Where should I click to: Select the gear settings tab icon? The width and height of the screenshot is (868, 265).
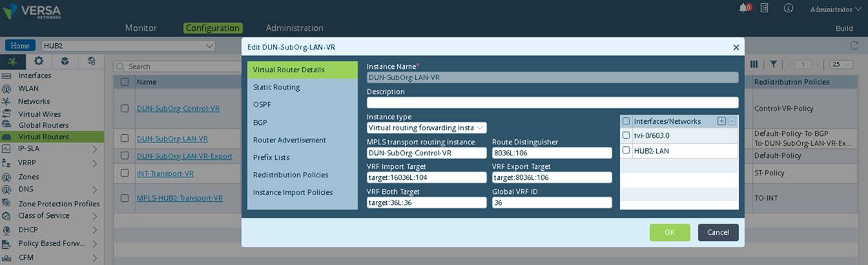[39, 61]
